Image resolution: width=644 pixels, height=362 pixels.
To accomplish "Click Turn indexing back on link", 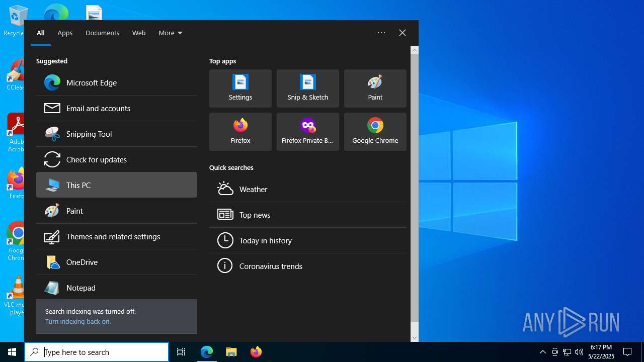I will pos(78,322).
